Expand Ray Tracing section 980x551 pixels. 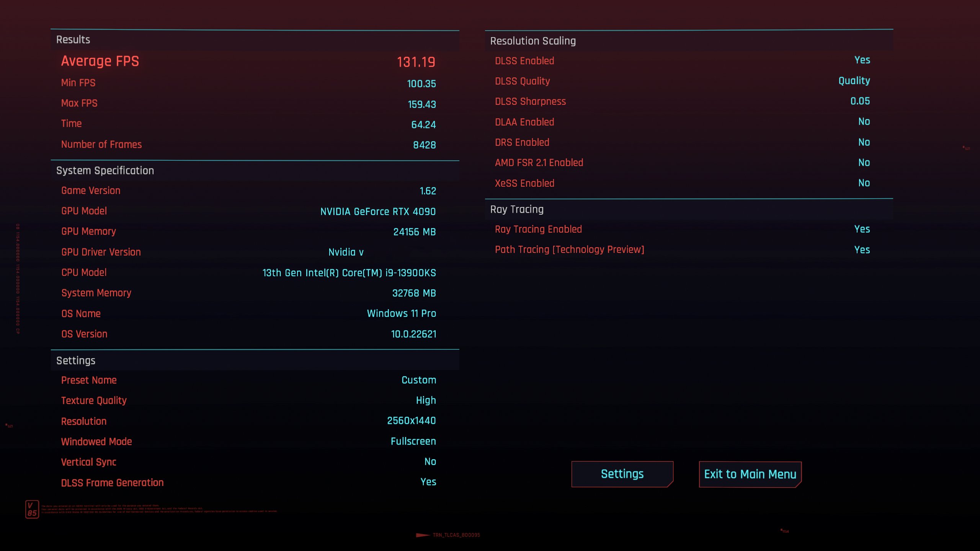pyautogui.click(x=517, y=209)
